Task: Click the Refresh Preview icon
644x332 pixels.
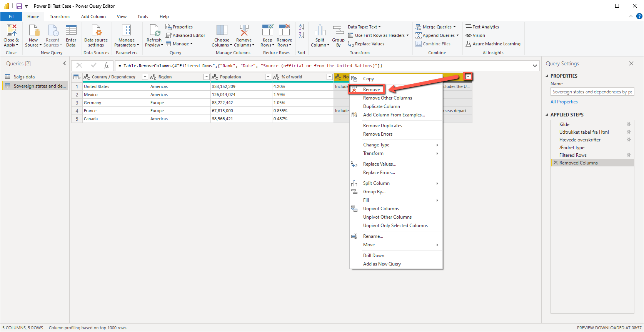Action: [154, 30]
